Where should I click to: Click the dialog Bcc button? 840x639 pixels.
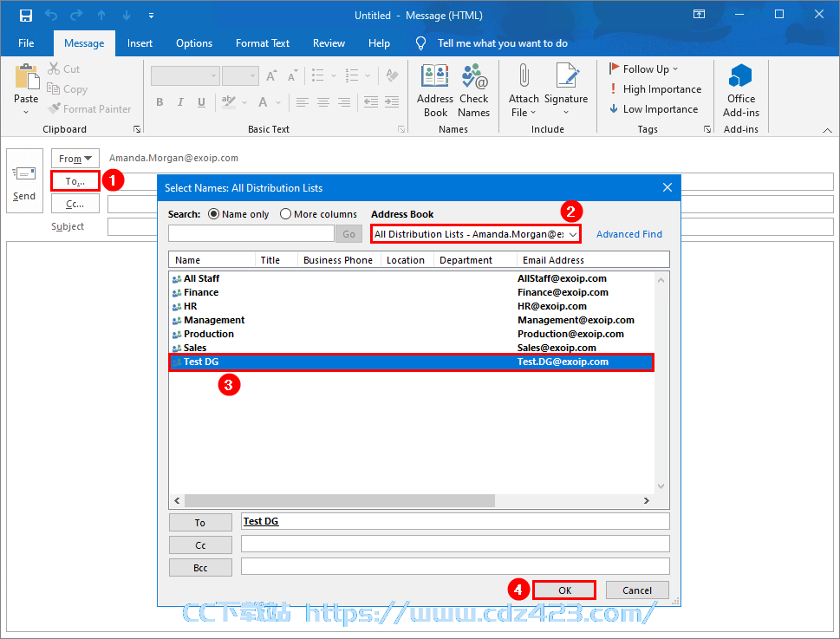click(200, 567)
